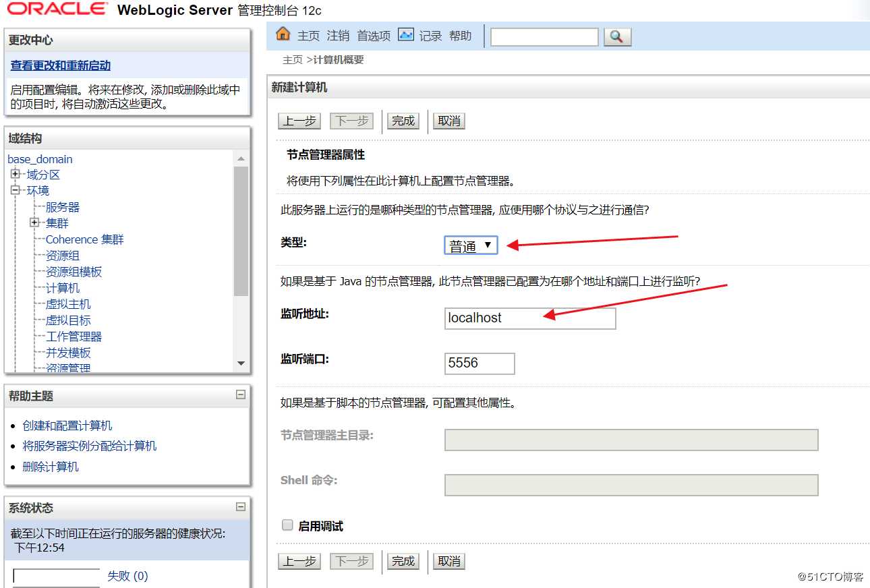Viewport: 870px width, 588px height.
Task: Open 虚拟主机 in domain tree
Action: tap(68, 304)
